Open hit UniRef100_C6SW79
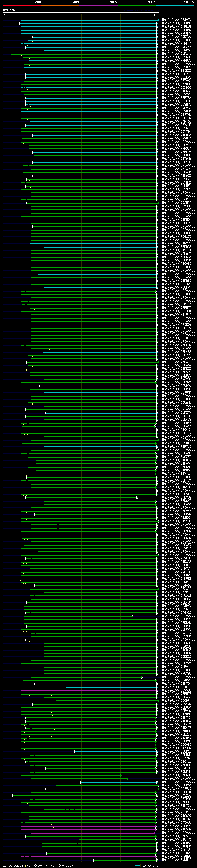Screen dimensions: 197x868 coord(177,67)
